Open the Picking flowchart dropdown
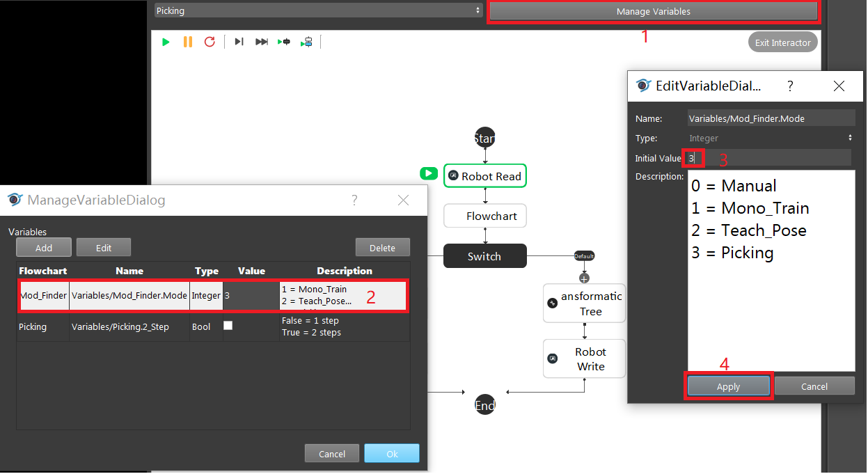868x474 pixels. pos(318,10)
